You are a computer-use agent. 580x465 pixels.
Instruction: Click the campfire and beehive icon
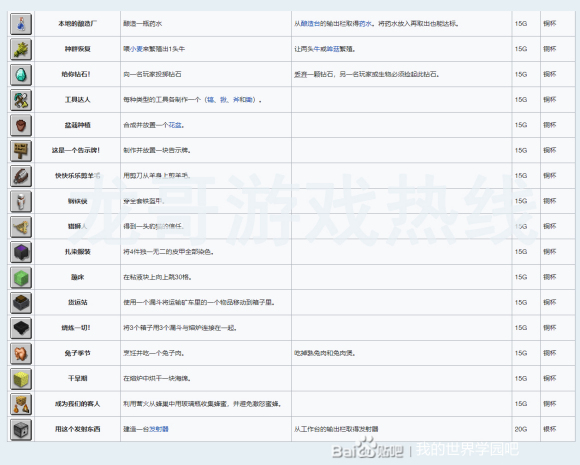[x=21, y=404]
